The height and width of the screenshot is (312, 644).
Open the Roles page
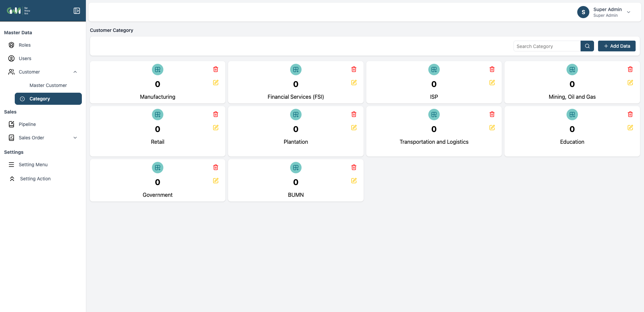[24, 45]
